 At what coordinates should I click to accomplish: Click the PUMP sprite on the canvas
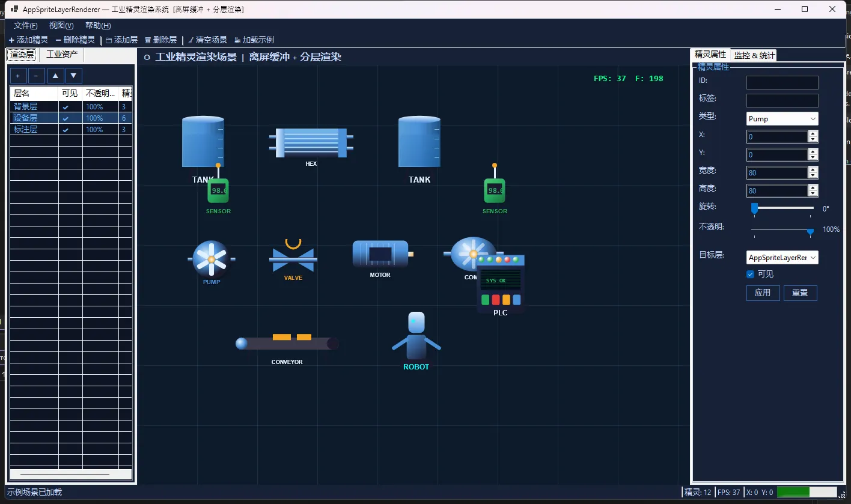(x=211, y=259)
